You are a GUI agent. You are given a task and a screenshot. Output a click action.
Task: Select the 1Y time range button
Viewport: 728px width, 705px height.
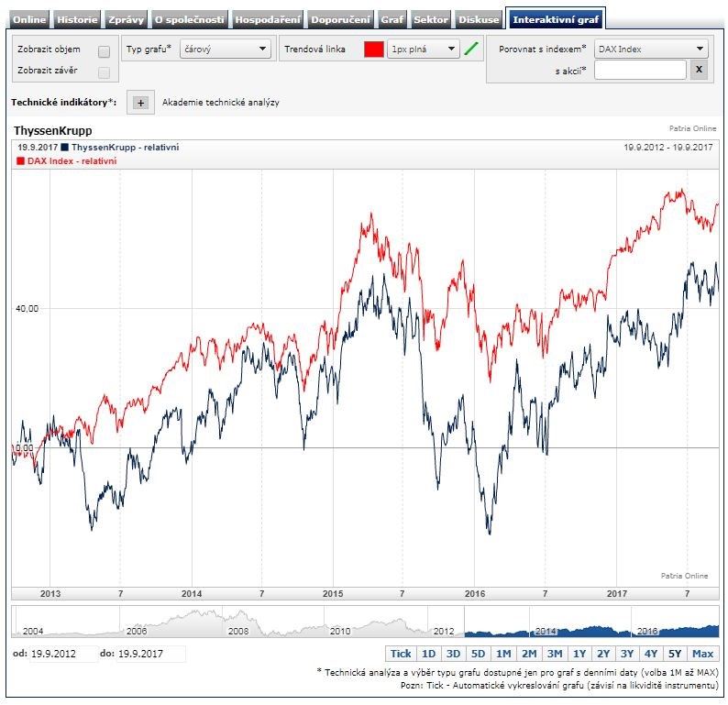[579, 654]
